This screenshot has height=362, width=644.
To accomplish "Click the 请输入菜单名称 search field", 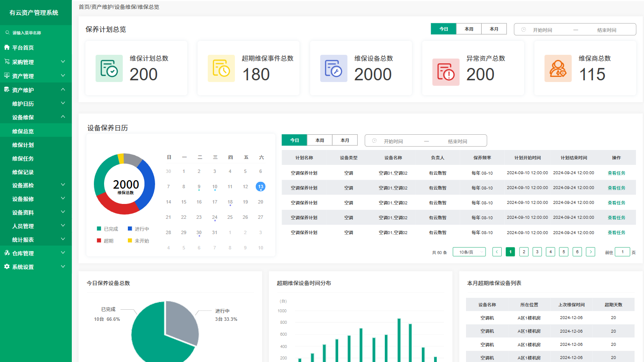I will point(36,33).
